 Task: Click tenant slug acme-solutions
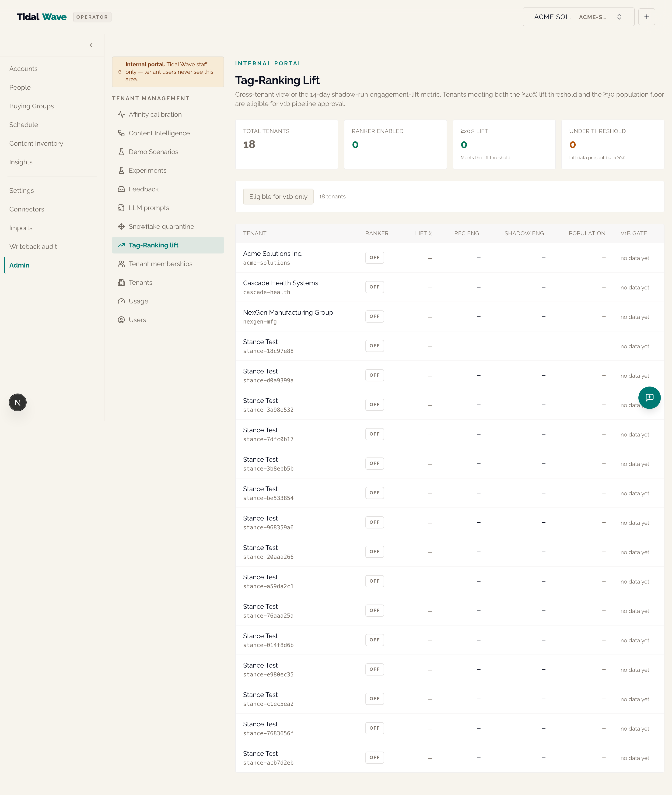(266, 263)
